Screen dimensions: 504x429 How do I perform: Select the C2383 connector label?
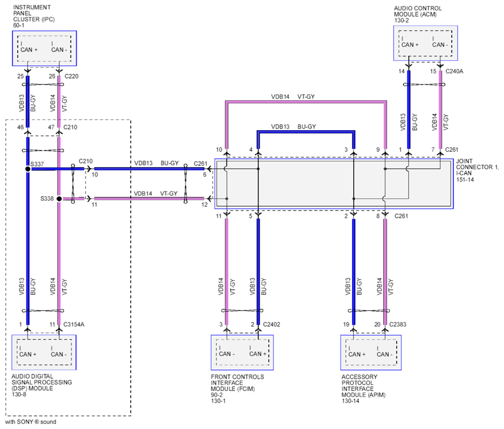click(397, 324)
